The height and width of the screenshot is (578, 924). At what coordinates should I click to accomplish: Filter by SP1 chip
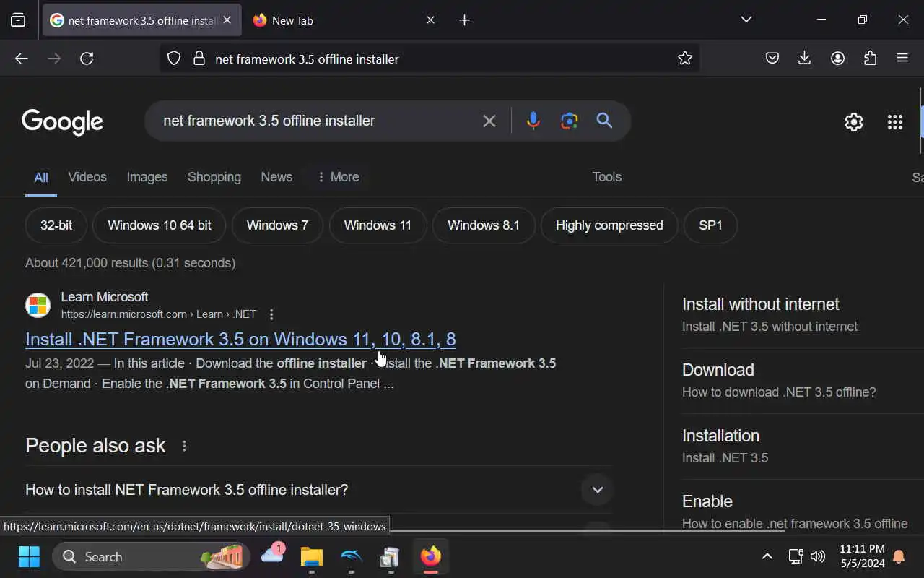click(x=710, y=225)
